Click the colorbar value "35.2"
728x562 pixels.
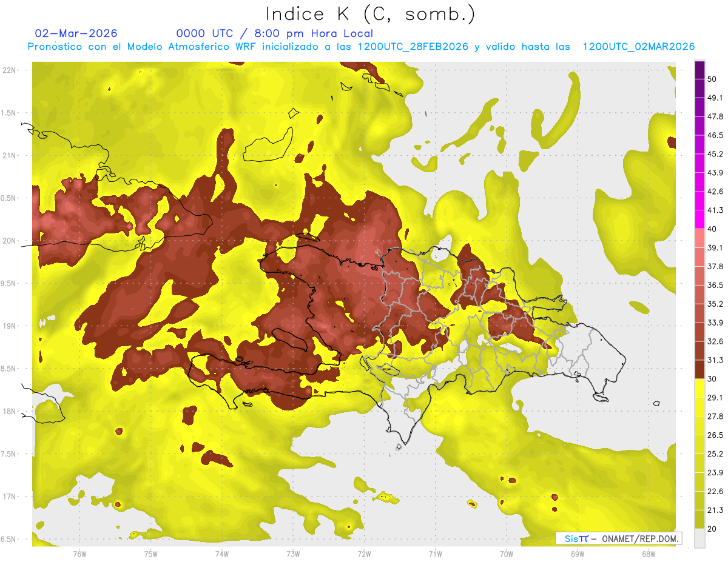(x=715, y=304)
